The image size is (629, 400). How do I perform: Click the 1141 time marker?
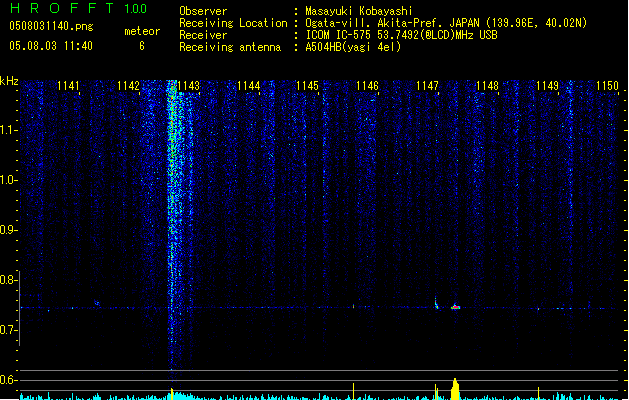click(68, 86)
